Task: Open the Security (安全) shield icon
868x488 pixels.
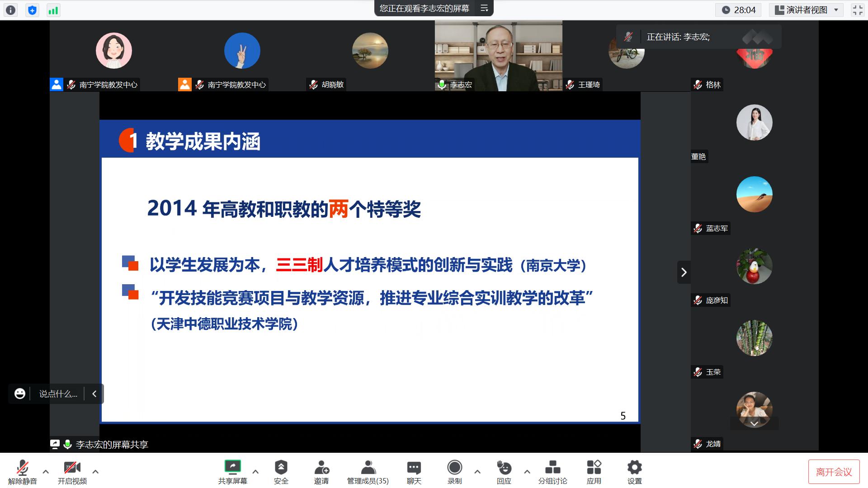Action: click(281, 468)
